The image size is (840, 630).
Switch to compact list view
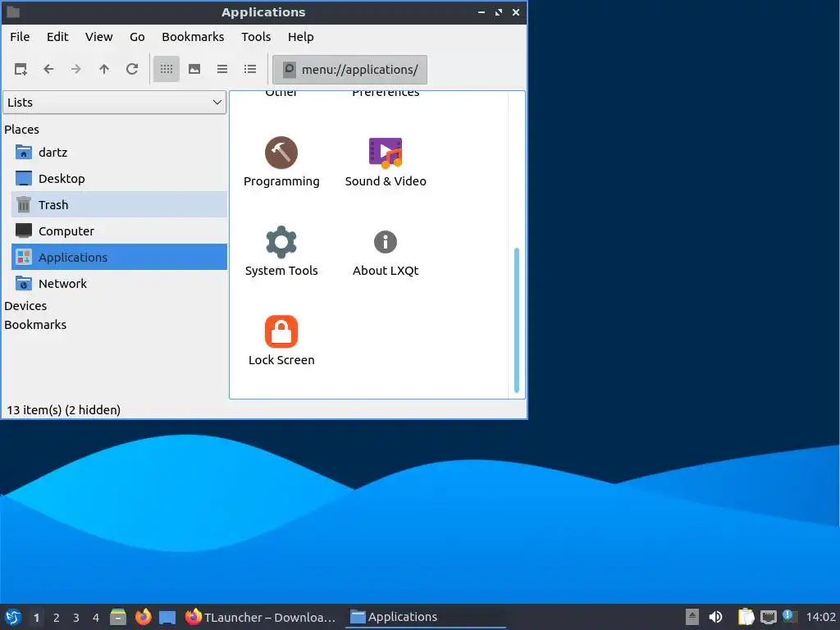coord(222,69)
